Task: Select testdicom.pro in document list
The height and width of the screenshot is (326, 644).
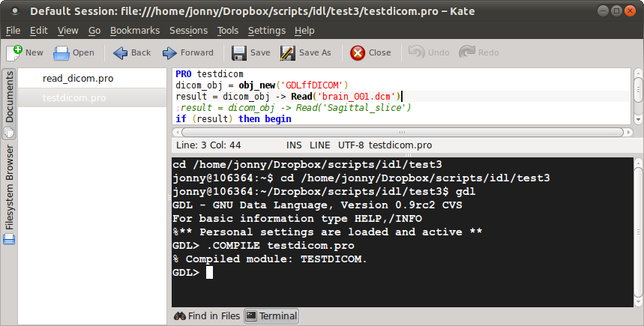Action: (x=92, y=97)
